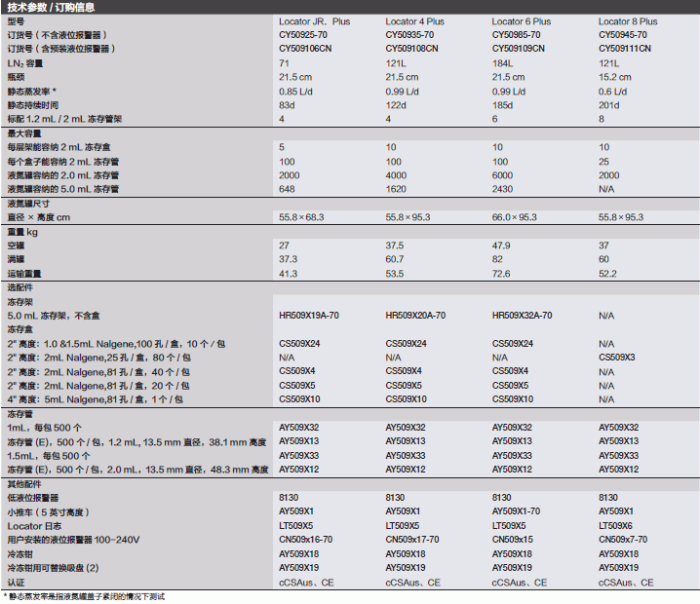The image size is (700, 604).
Task: Select the 最大容量 section heading
Action: [x=24, y=133]
